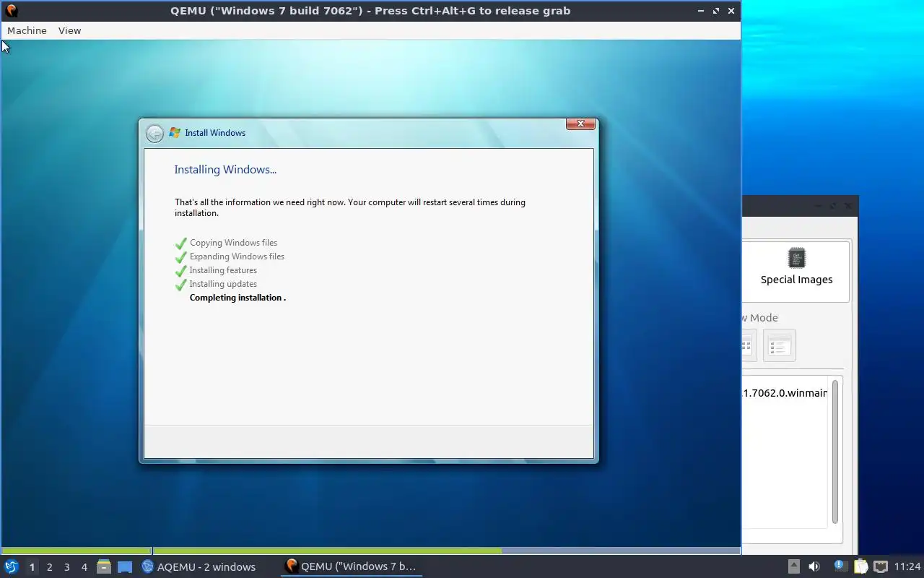924x578 pixels.
Task: Open the clipboard manager tray icon
Action: click(860, 567)
